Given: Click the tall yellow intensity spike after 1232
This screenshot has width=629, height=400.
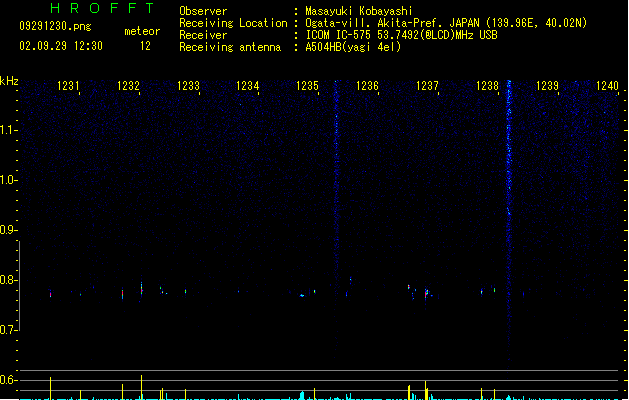Looking at the screenshot, I should [141, 387].
